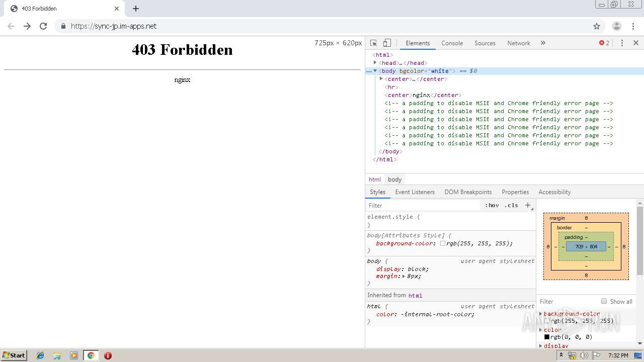The height and width of the screenshot is (362, 644).
Task: Reload the current page
Action: point(43,26)
